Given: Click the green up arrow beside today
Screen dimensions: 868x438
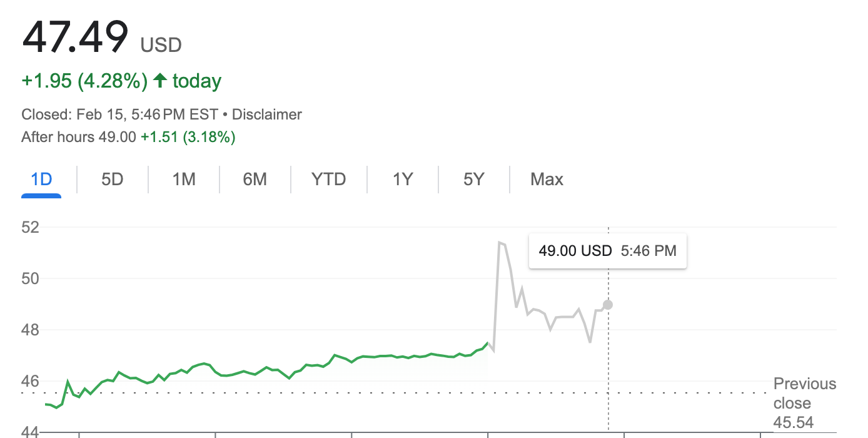Looking at the screenshot, I should click(160, 81).
